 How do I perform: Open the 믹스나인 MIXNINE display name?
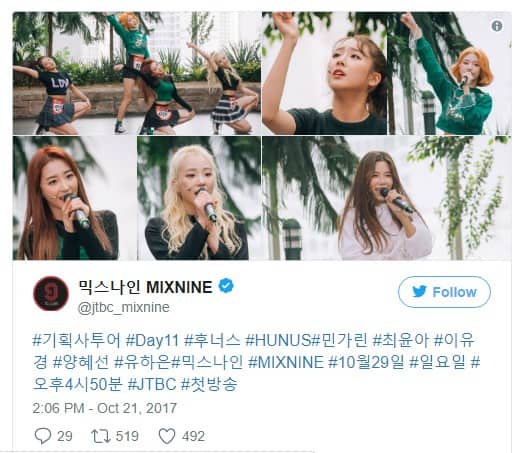(145, 287)
